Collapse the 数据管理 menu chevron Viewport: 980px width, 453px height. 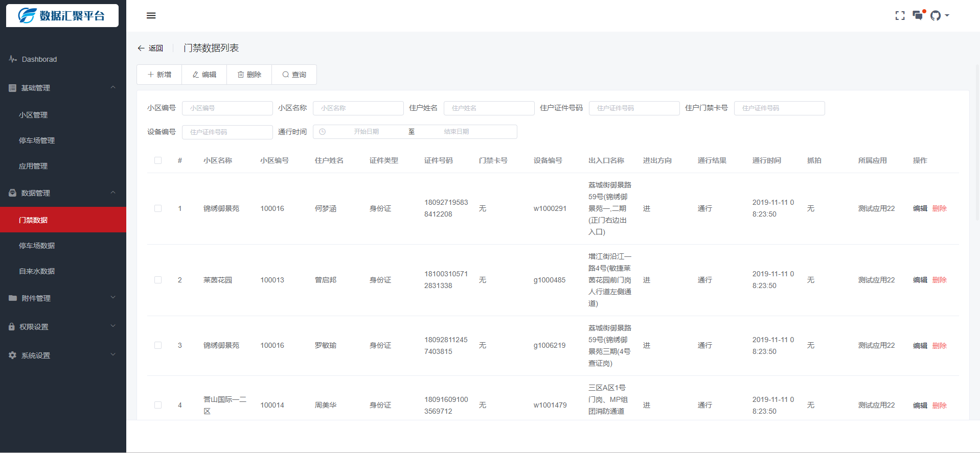coord(113,193)
